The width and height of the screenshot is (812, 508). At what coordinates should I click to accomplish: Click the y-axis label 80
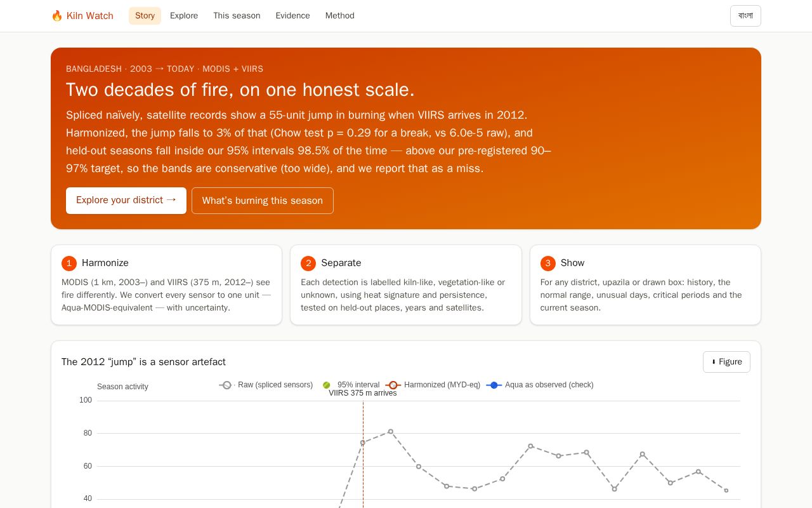pos(88,433)
